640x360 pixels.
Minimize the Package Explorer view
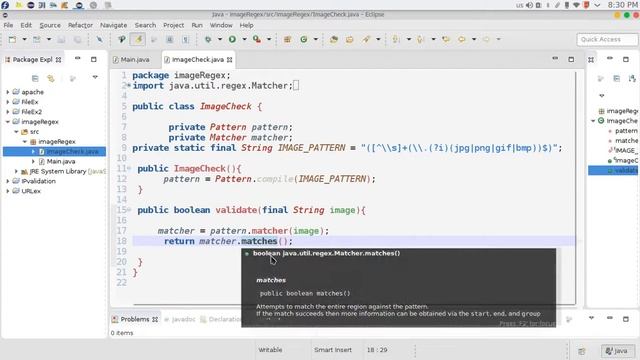pyautogui.click(x=78, y=59)
